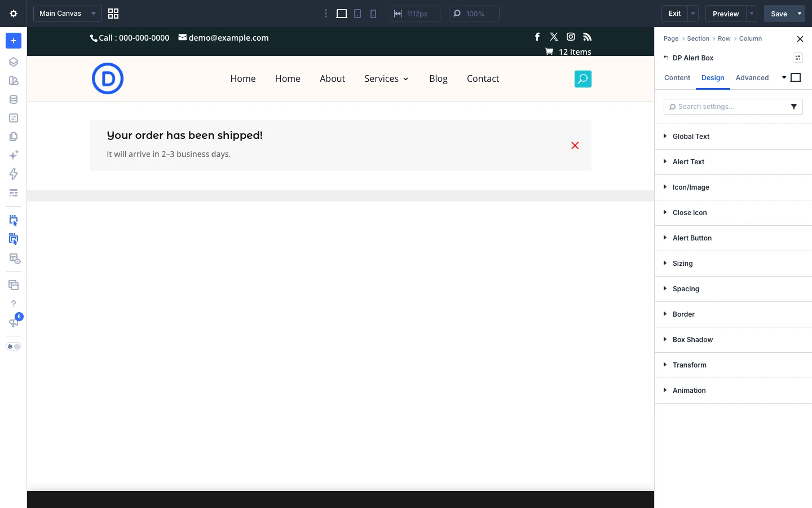This screenshot has height=508, width=812.
Task: Select the tablet view icon
Action: click(x=358, y=14)
